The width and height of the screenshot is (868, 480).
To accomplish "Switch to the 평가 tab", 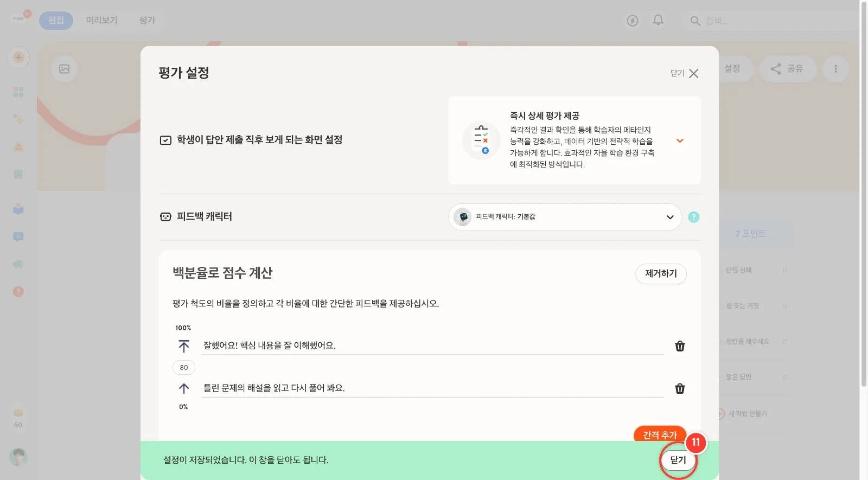I will [147, 20].
